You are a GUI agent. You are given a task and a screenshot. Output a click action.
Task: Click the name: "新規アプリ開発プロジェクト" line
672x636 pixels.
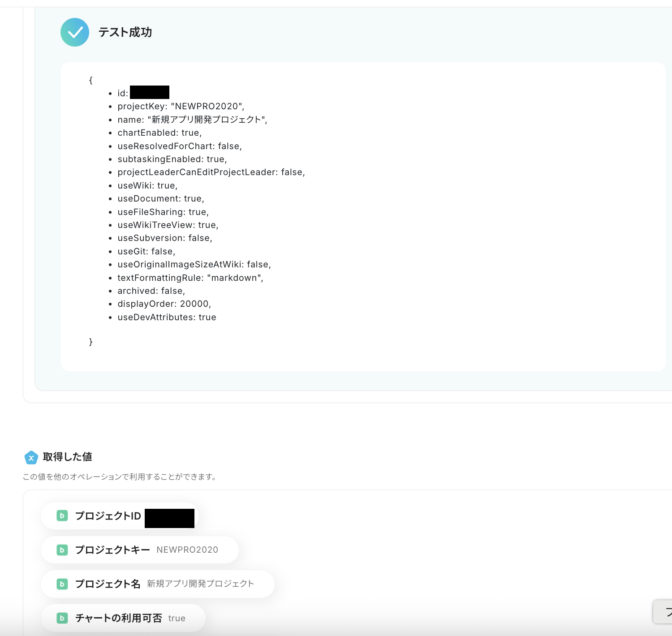pyautogui.click(x=193, y=120)
